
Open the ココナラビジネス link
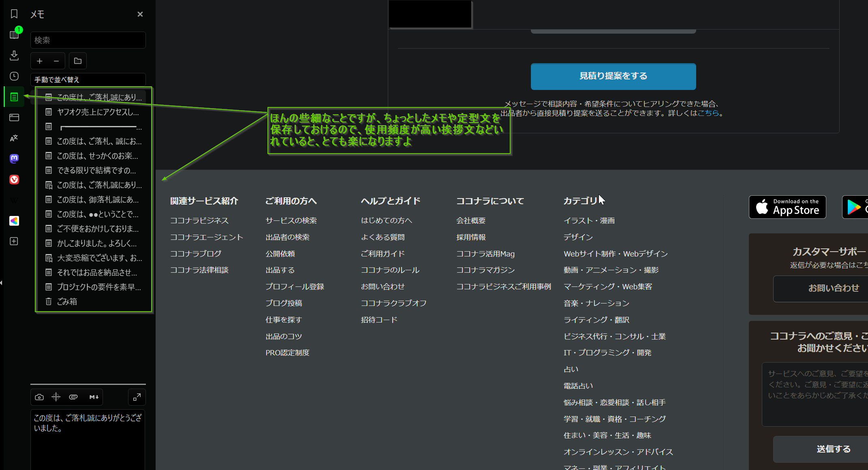click(199, 221)
